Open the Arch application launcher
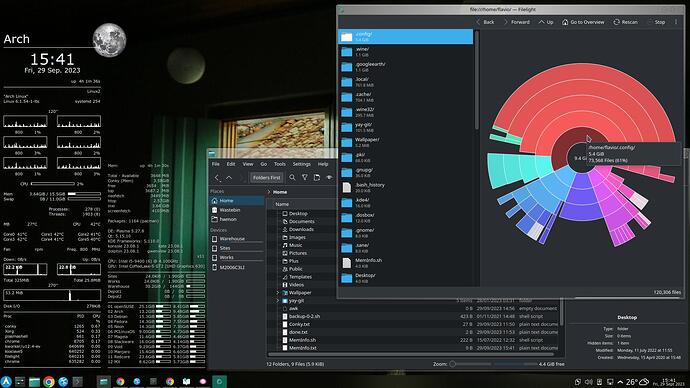Image resolution: width=690 pixels, height=388 pixels. [6, 381]
